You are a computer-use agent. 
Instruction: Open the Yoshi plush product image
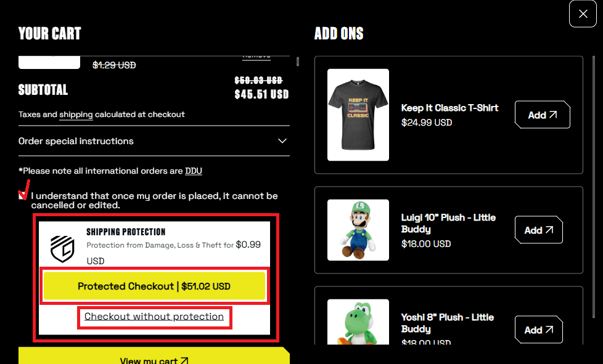coord(358,322)
